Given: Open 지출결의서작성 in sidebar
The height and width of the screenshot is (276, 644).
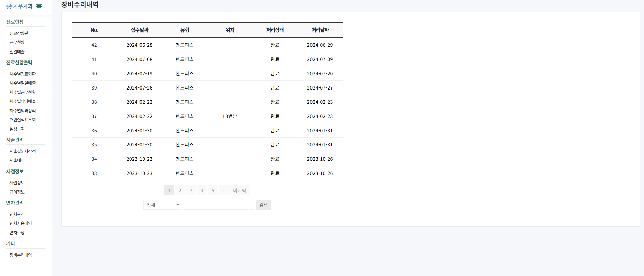Looking at the screenshot, I should [22, 151].
